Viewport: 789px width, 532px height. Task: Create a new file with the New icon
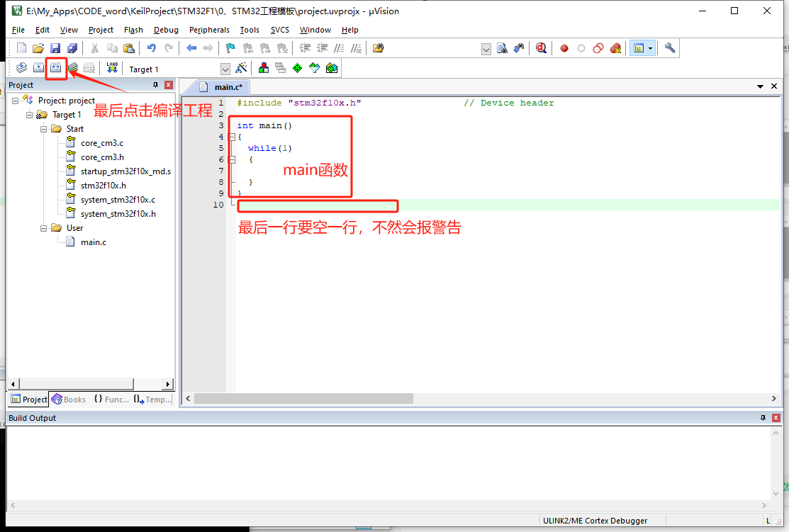tap(21, 48)
